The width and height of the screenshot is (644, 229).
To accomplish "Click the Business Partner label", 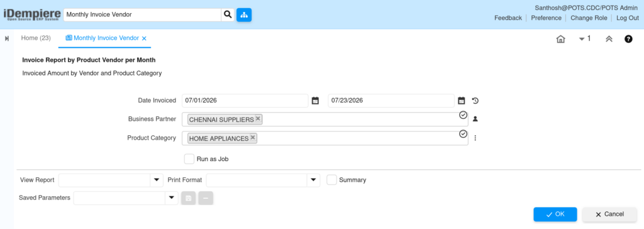I will (152, 119).
